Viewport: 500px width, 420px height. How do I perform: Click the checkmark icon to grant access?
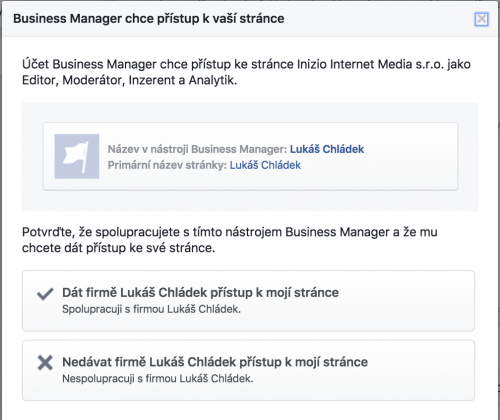(45, 294)
